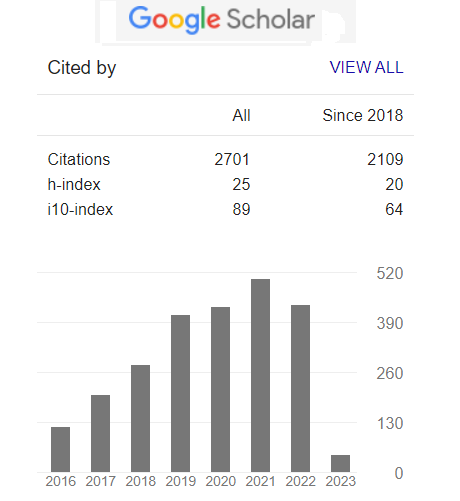Click the total citations value 2701

pyautogui.click(x=232, y=159)
